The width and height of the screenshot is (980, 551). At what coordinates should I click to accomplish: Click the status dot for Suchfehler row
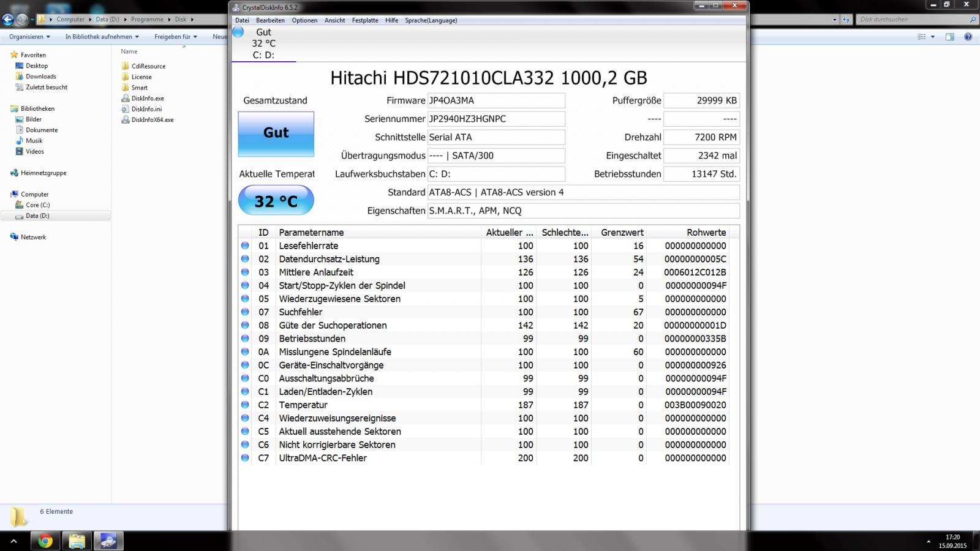click(245, 312)
